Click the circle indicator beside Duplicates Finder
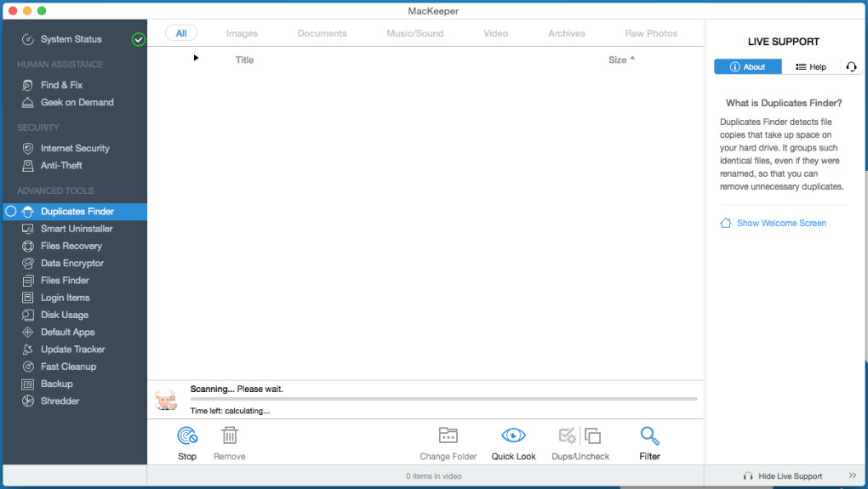Viewport: 868px width, 489px height. (x=10, y=211)
